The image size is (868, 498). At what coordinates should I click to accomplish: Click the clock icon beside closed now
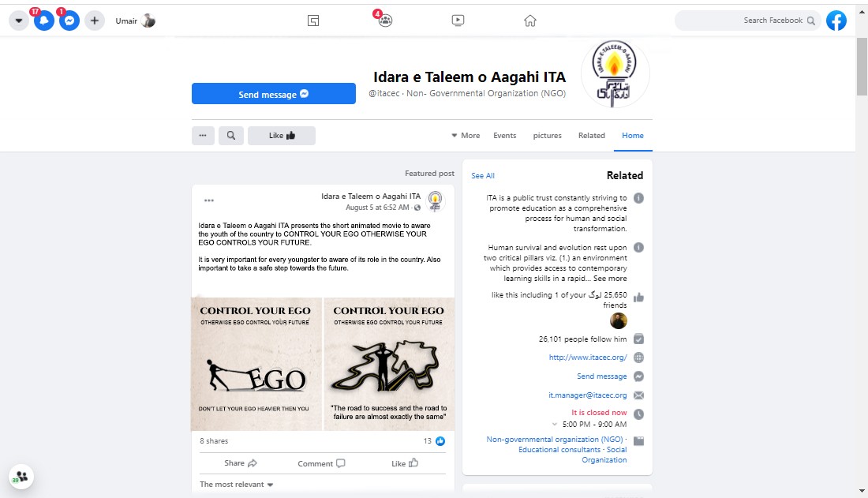click(638, 414)
